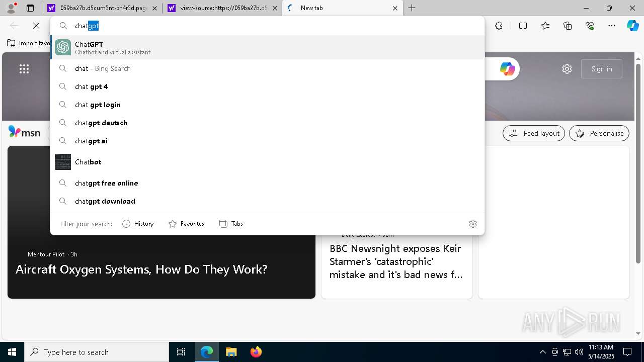The image size is (644, 362).
Task: Close the New tab tab
Action: tap(395, 8)
